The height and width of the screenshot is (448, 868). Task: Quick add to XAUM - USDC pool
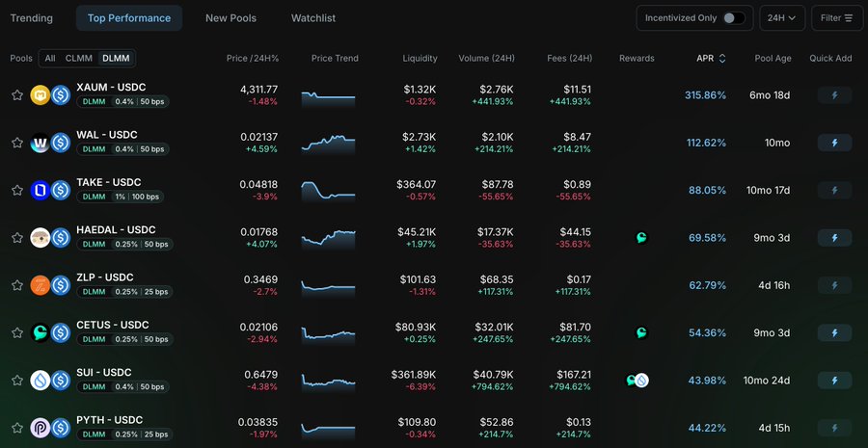coord(835,95)
